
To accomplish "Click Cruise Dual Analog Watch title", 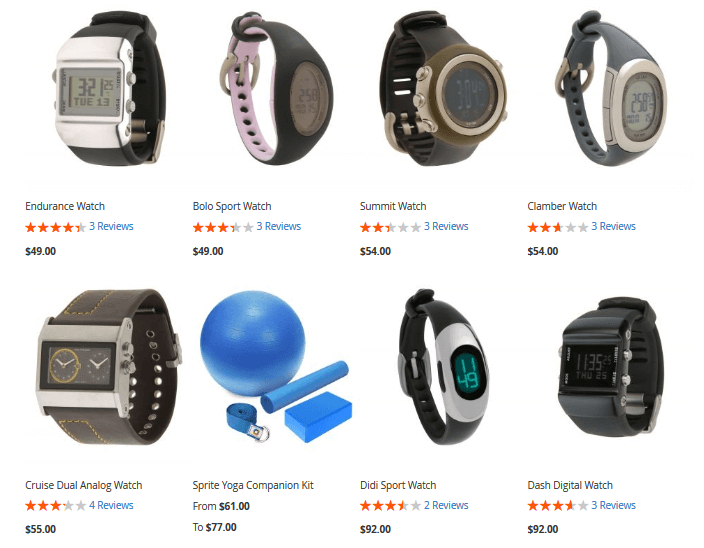I will click(x=84, y=485).
